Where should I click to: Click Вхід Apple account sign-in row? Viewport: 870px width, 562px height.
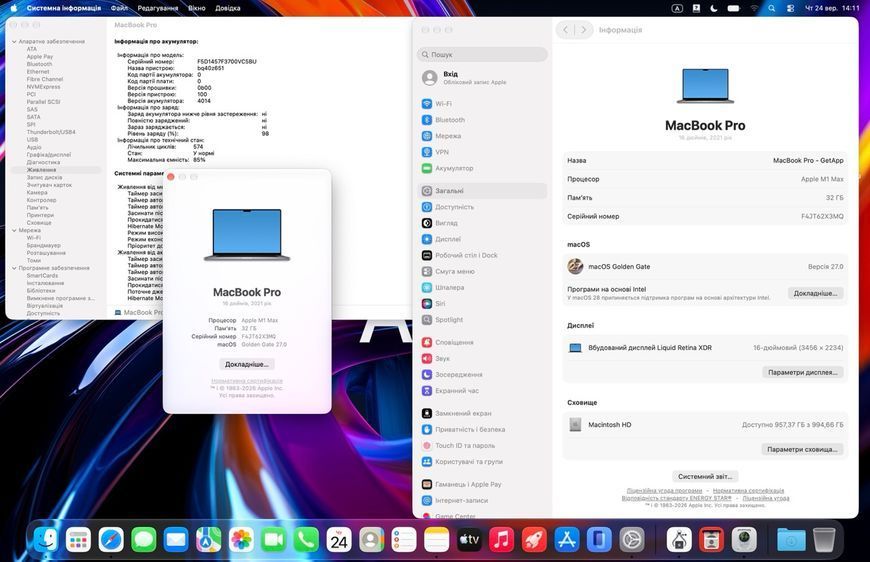click(x=482, y=78)
